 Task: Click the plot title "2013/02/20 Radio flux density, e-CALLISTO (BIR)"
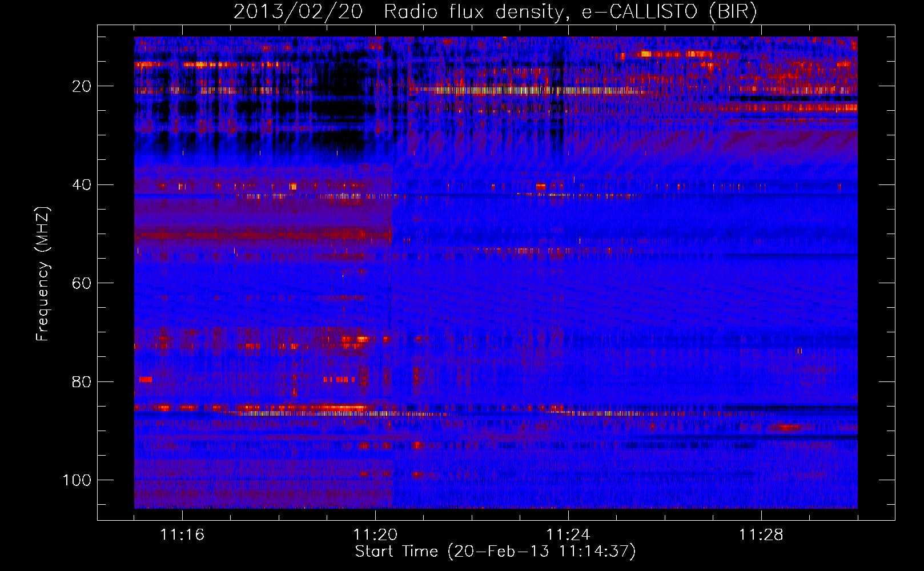(x=495, y=12)
